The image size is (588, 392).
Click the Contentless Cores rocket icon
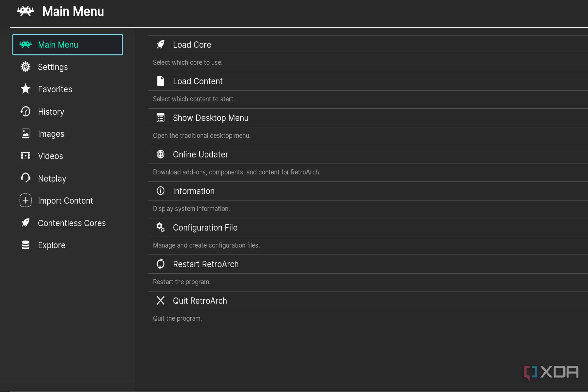[x=25, y=223]
